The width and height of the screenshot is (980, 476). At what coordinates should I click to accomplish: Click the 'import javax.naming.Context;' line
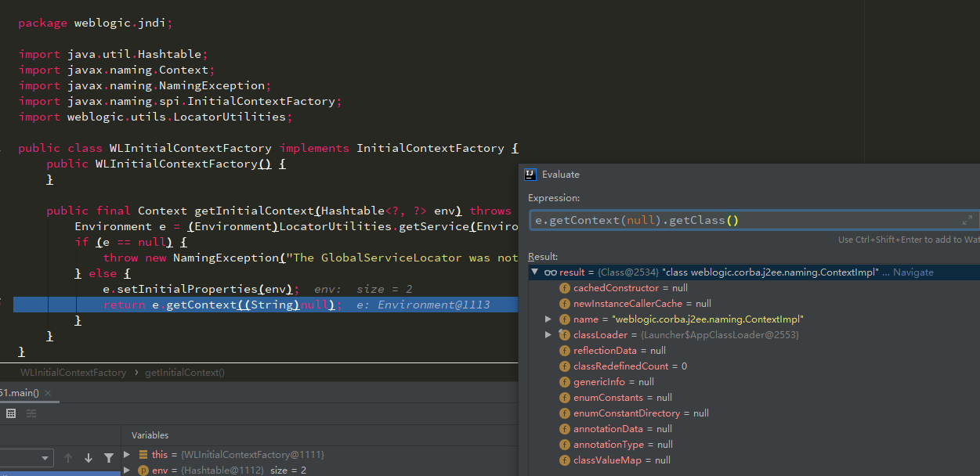[x=116, y=70]
